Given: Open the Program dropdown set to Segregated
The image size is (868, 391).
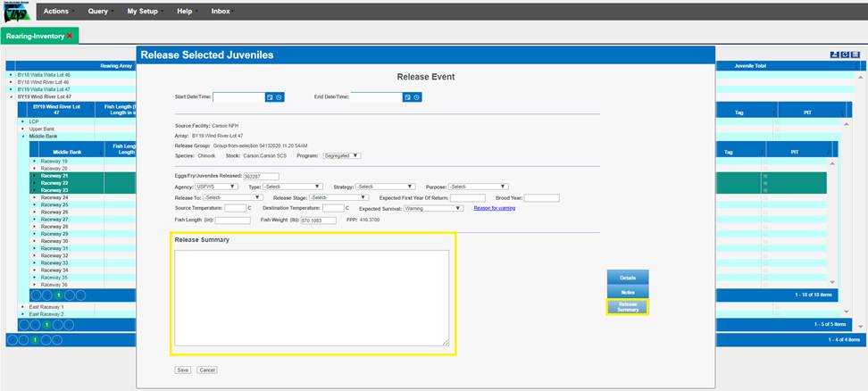Looking at the screenshot, I should click(341, 155).
